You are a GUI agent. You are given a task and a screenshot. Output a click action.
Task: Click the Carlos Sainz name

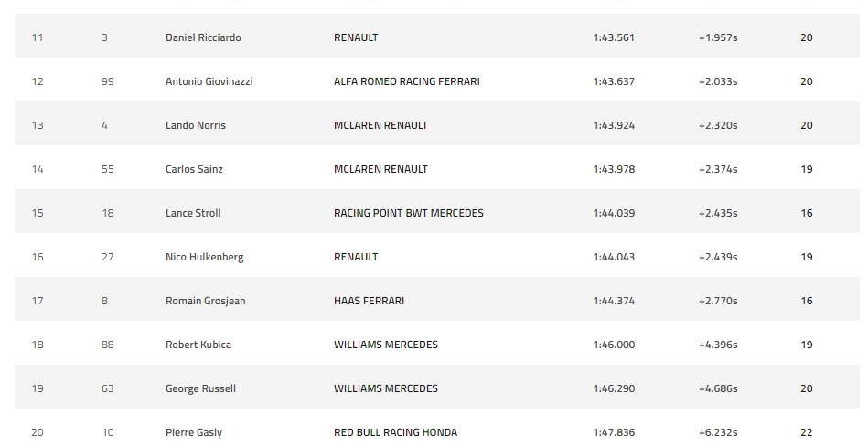[x=194, y=169]
